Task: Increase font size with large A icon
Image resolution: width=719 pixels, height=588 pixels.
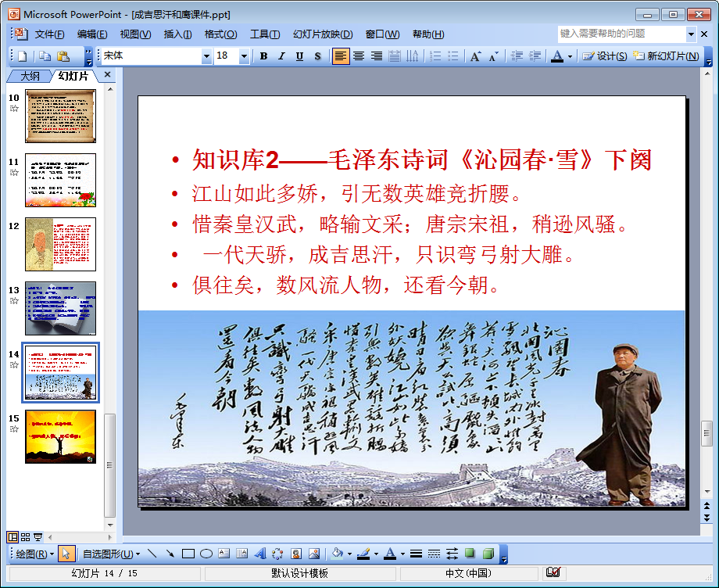Action: pos(475,56)
